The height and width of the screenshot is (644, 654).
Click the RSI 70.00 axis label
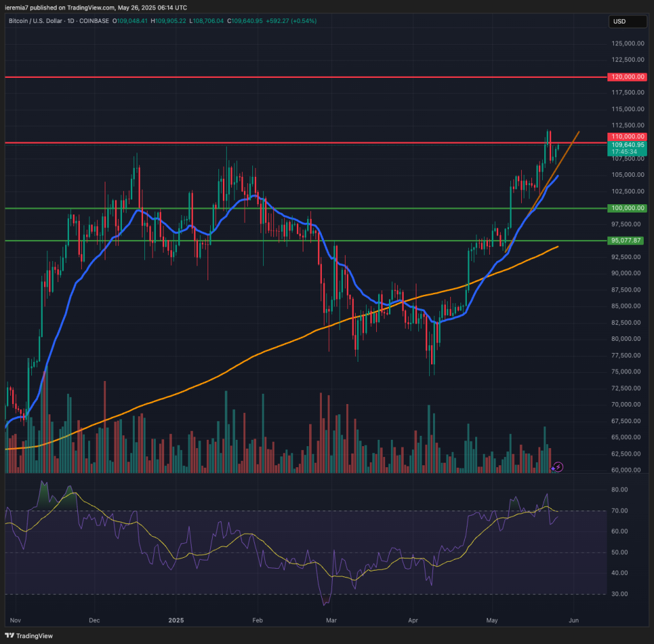[620, 511]
